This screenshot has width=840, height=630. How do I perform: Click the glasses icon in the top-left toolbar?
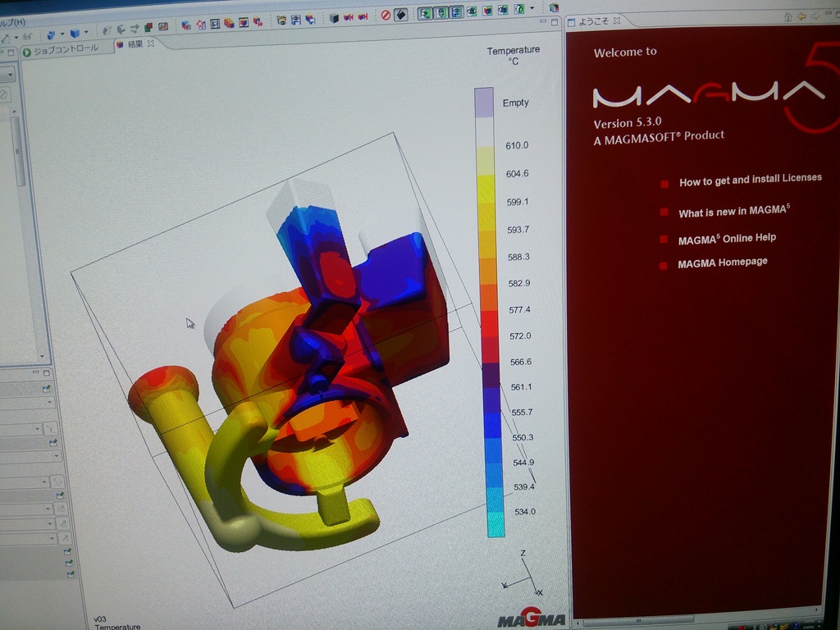point(27,36)
